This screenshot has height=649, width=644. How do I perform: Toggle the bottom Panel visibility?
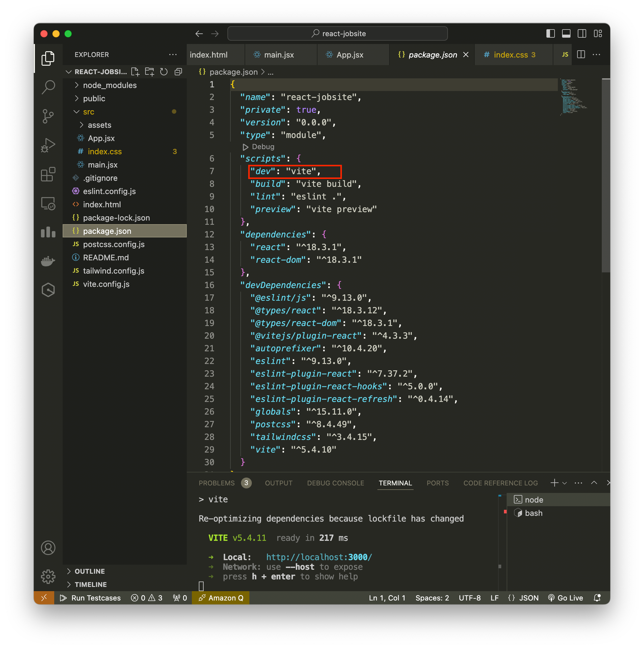[x=566, y=33]
